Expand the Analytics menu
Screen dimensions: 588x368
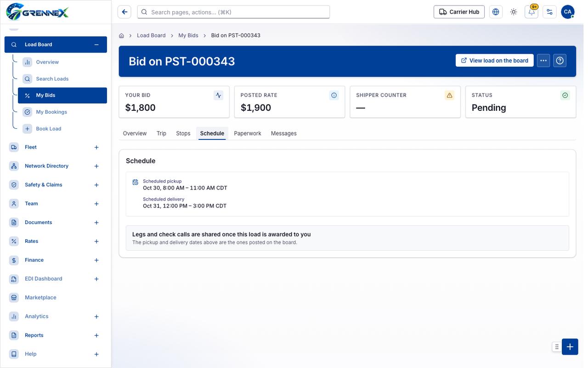point(96,317)
